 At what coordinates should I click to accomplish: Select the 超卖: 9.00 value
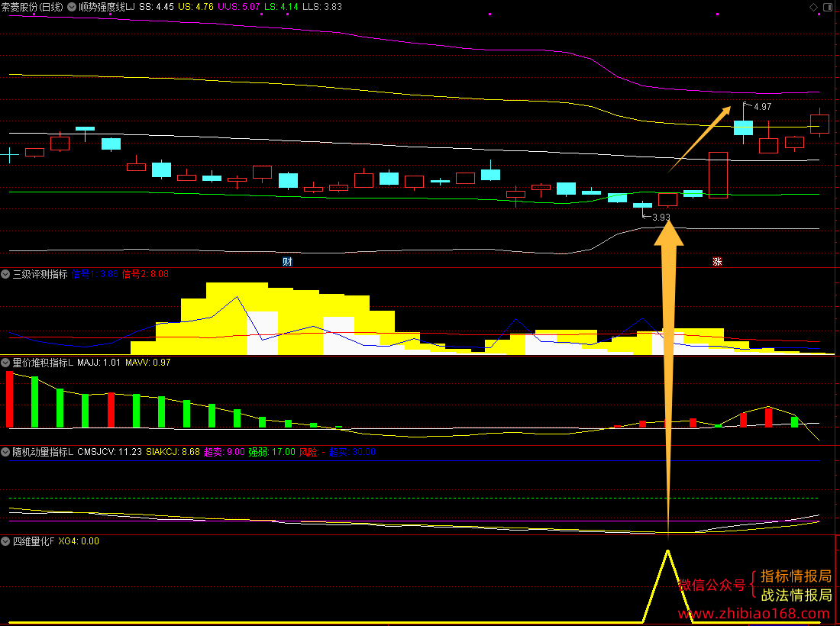[x=225, y=452]
